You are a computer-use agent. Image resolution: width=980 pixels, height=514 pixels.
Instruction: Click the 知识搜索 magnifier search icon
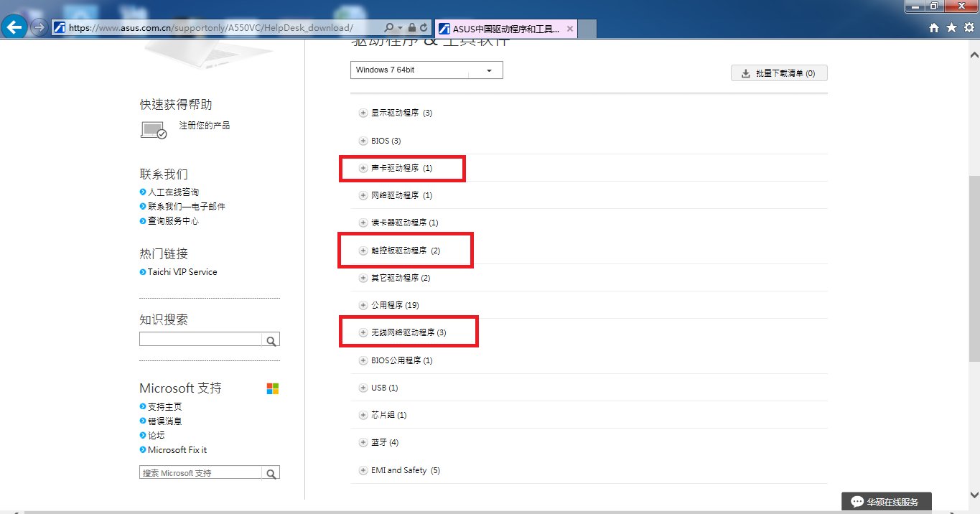pyautogui.click(x=271, y=340)
